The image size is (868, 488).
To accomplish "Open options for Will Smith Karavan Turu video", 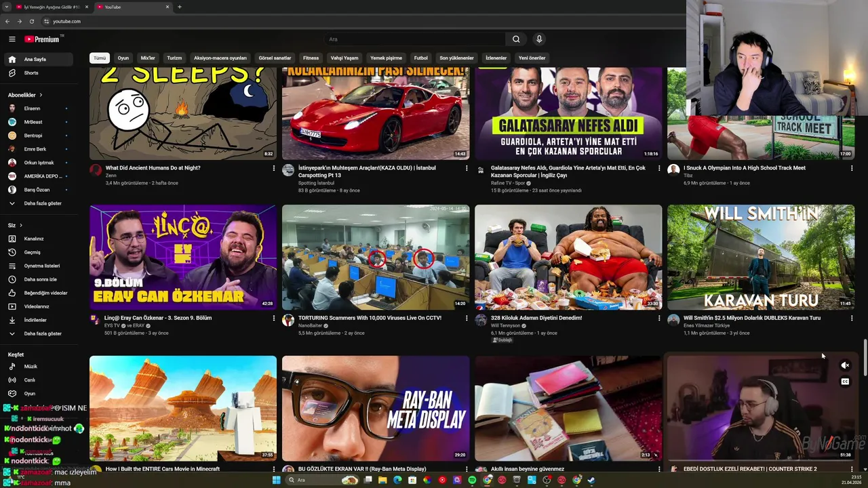I will [852, 318].
